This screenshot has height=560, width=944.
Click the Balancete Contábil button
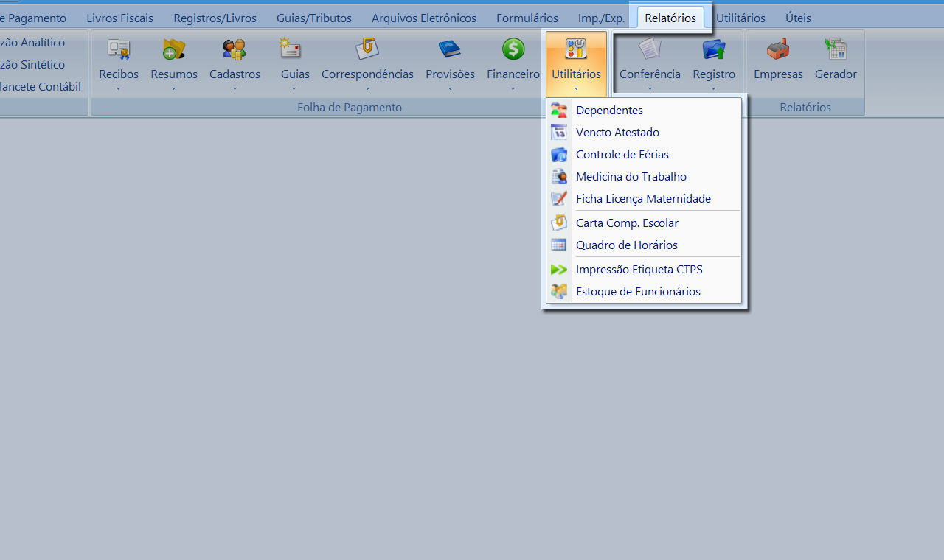[x=41, y=87]
